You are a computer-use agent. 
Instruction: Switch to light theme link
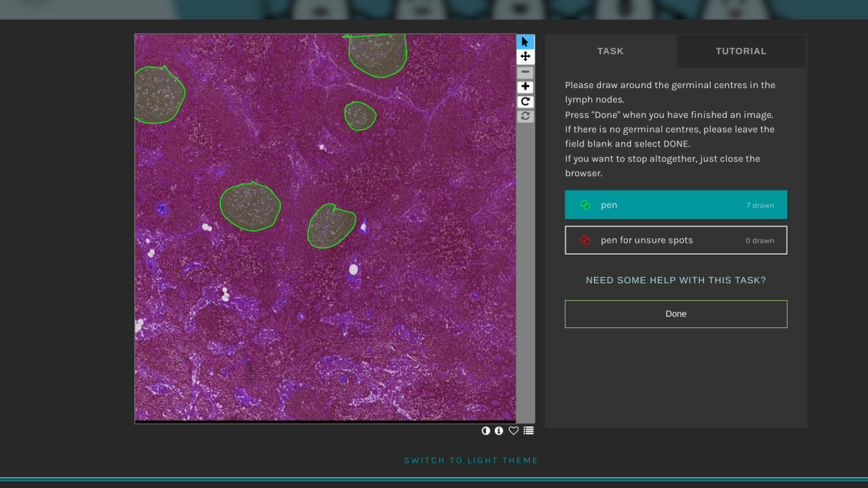471,460
